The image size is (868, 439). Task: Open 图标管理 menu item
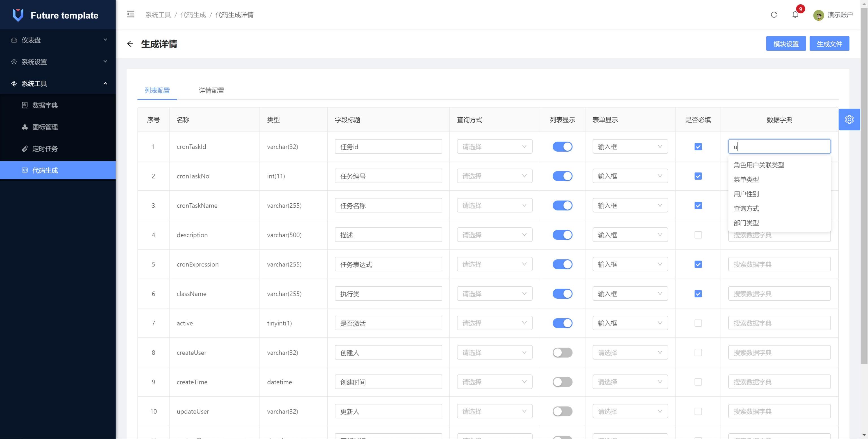58,127
